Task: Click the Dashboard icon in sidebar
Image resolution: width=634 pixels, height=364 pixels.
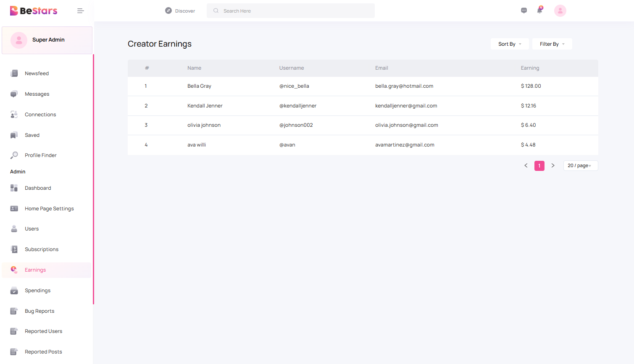Action: coord(14,188)
